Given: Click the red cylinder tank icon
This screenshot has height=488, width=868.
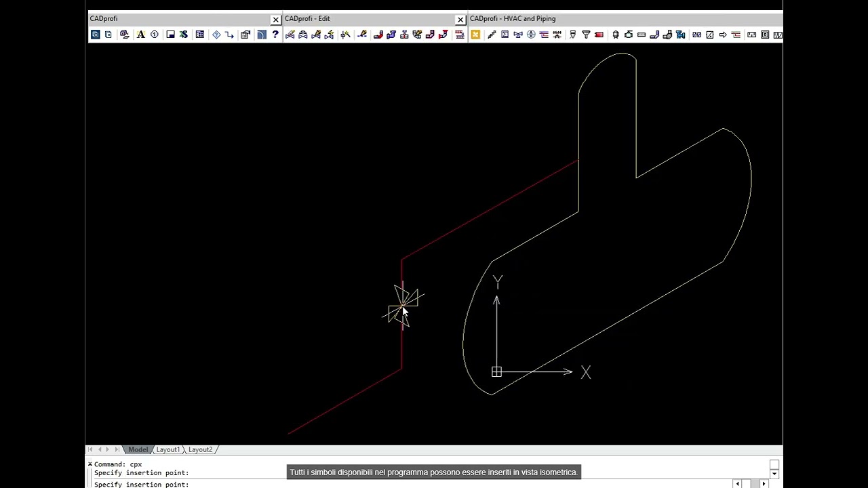Looking at the screenshot, I should tap(599, 35).
